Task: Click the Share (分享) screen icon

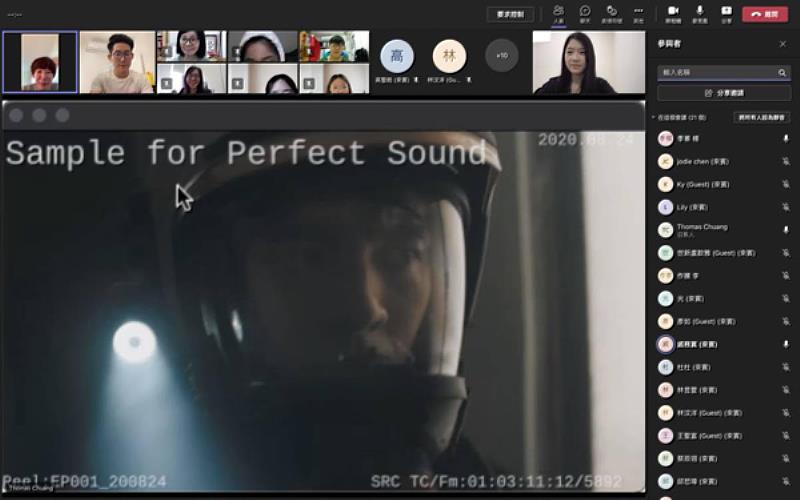Action: 726,13
